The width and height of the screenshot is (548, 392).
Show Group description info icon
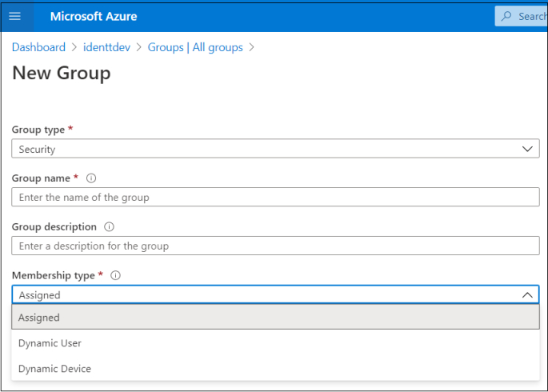[x=109, y=226]
